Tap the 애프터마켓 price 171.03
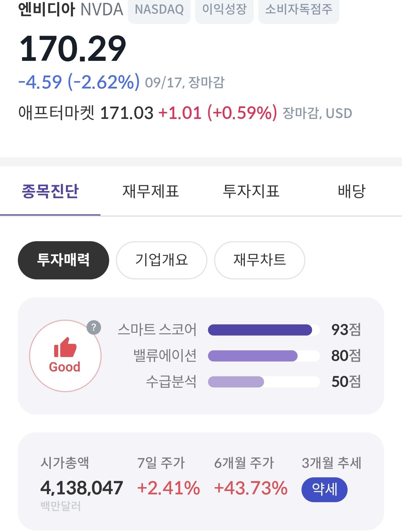 127,113
